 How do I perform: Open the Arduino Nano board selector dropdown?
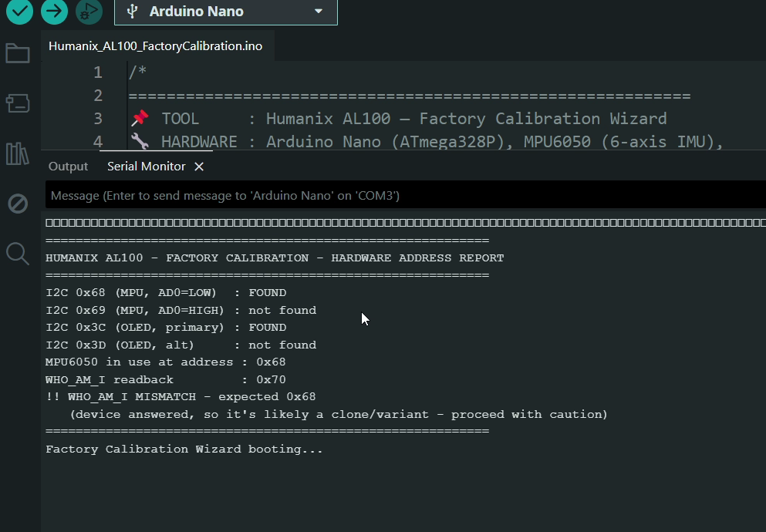[226, 12]
